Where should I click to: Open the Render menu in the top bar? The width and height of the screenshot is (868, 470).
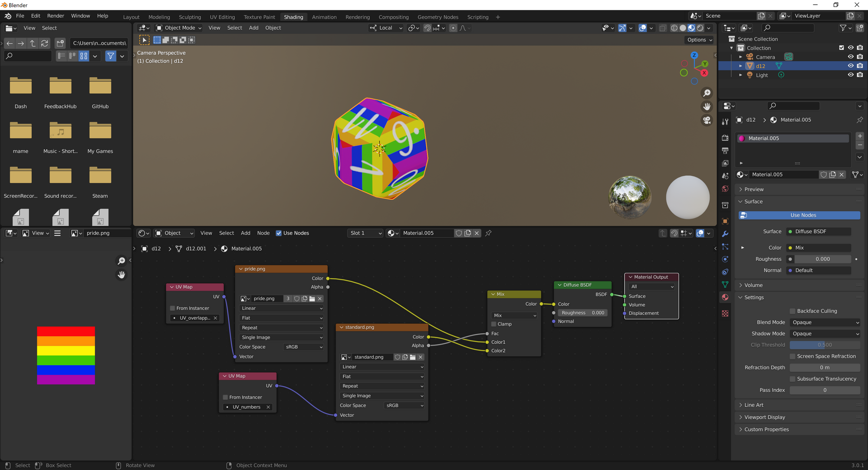pos(56,16)
